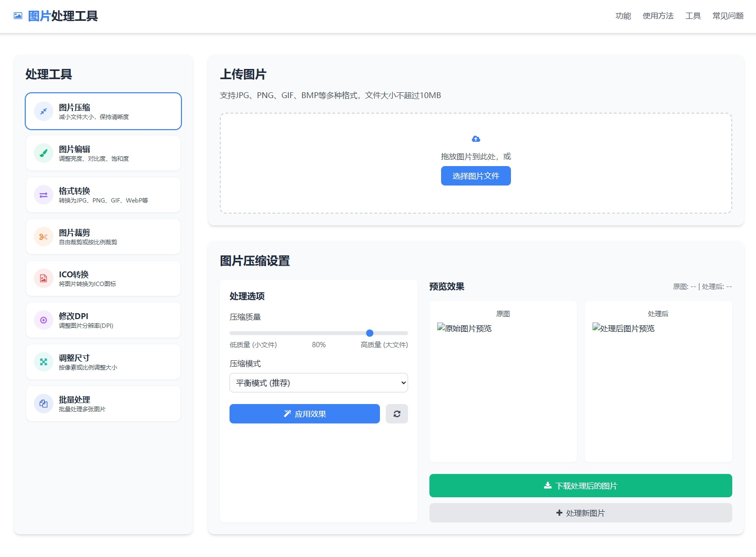Click the cloud upload icon
Screen dimensions: 756x557
tap(476, 139)
